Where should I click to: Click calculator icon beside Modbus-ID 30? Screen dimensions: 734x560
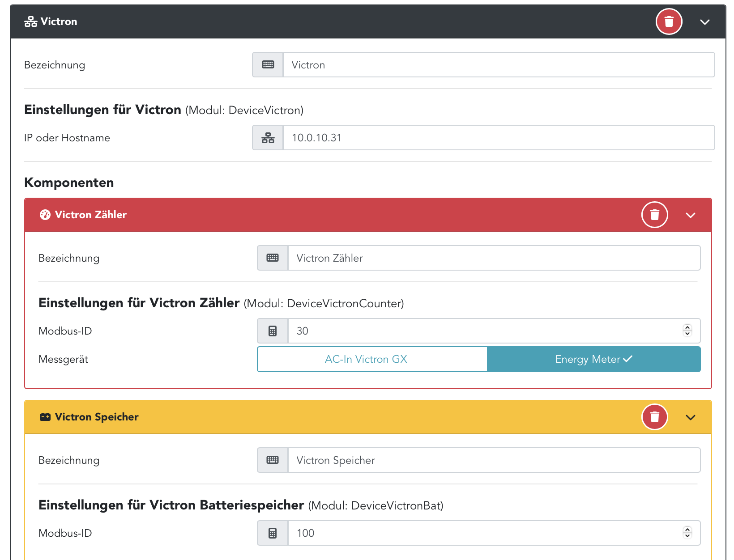[x=273, y=331]
